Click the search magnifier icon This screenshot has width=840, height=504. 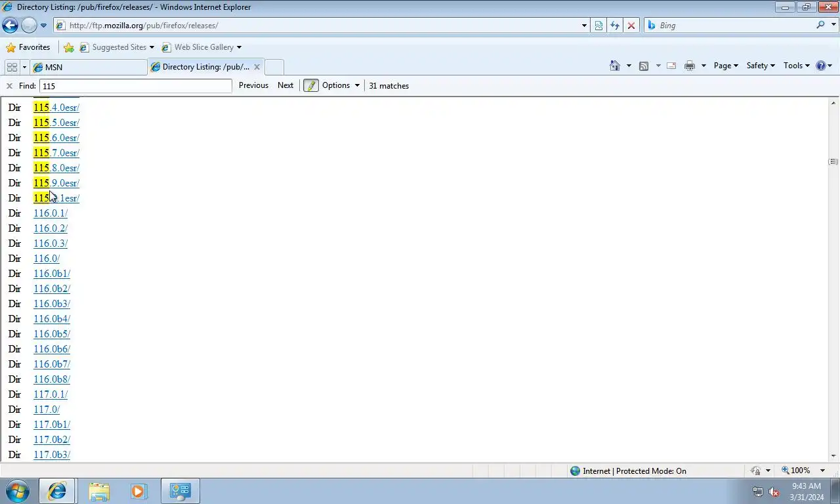click(x=820, y=25)
